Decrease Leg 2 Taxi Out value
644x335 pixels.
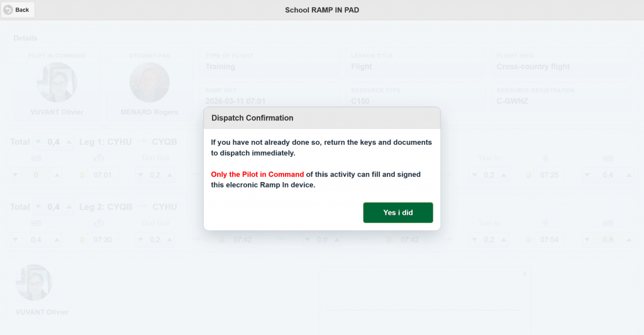click(142, 239)
